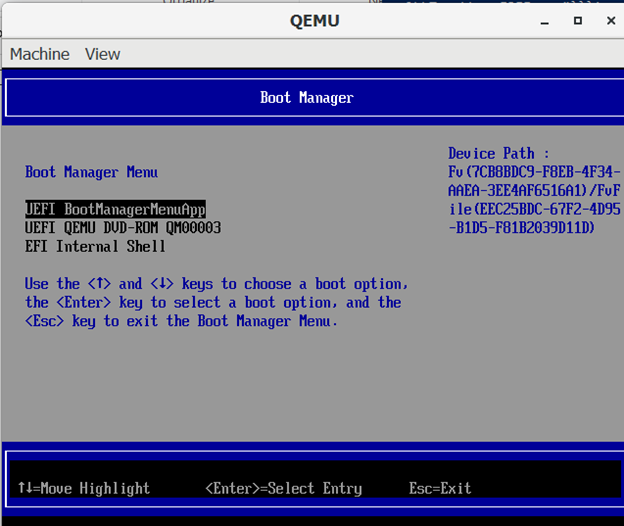Click the Fv(7CB8BDC9-F8EB-4F34- path line
Screen dimensions: 624x526
tap(534, 172)
